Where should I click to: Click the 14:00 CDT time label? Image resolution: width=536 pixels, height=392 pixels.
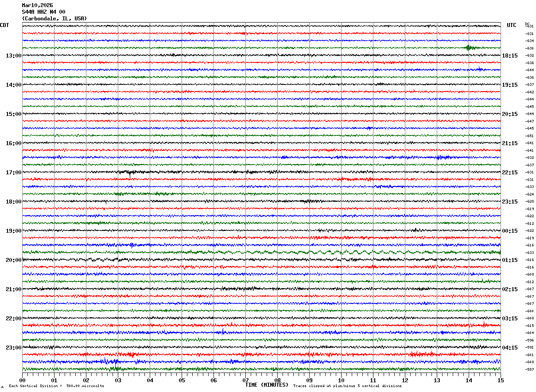pyautogui.click(x=14, y=85)
